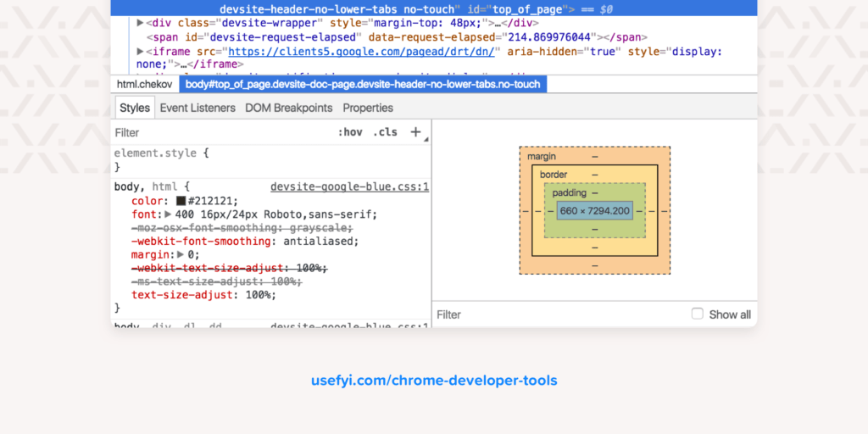Expand the margin shorthand property triangle
Screen dimensions: 868x434
[x=180, y=254]
